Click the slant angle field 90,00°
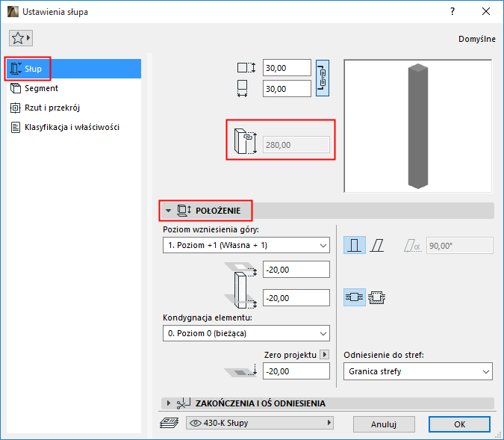The height and width of the screenshot is (440, 504). [460, 246]
